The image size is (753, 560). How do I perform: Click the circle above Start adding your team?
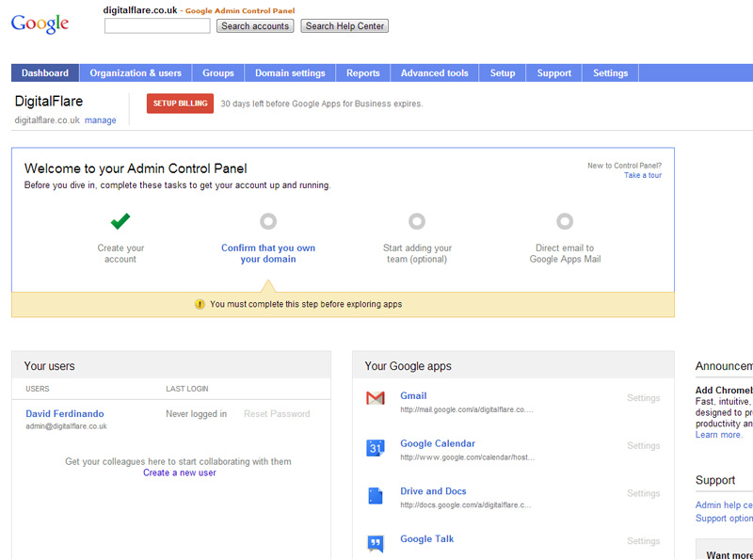click(417, 221)
